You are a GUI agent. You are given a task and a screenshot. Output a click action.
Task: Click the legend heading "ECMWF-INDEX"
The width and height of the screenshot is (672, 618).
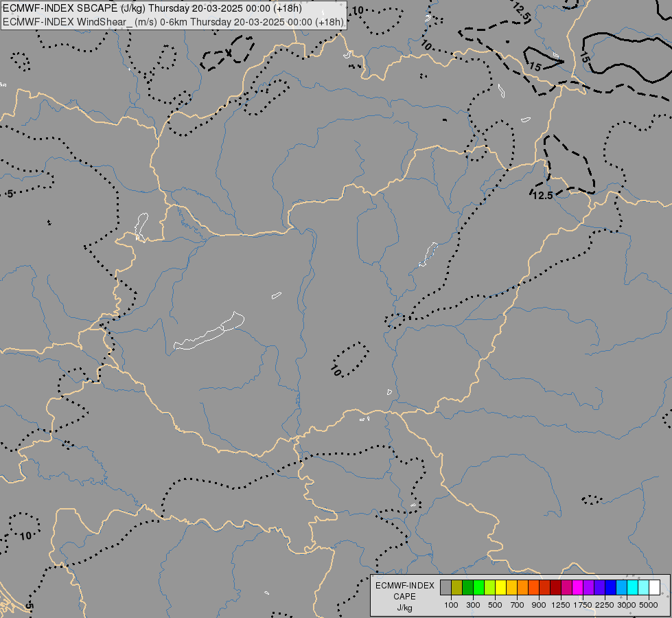coord(404,586)
